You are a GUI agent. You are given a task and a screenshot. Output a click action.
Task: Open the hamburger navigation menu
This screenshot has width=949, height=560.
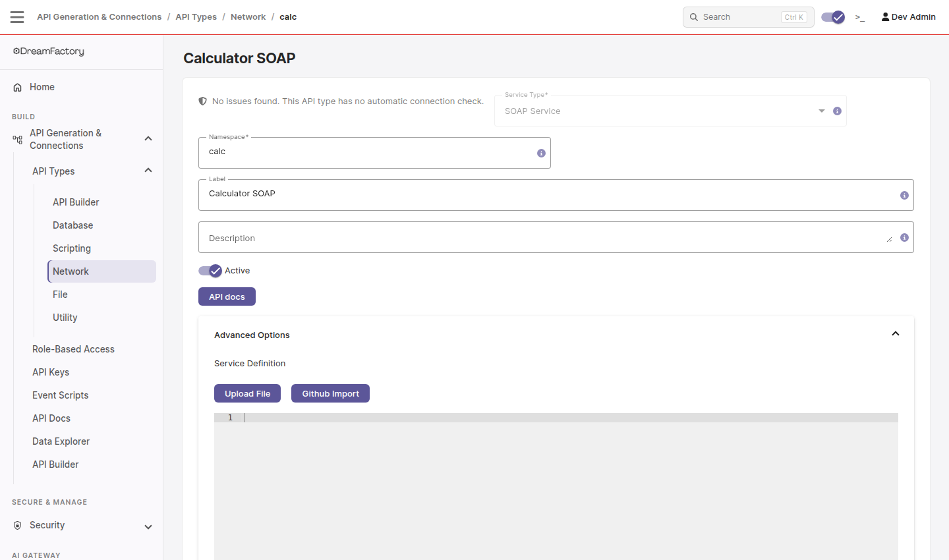click(17, 17)
